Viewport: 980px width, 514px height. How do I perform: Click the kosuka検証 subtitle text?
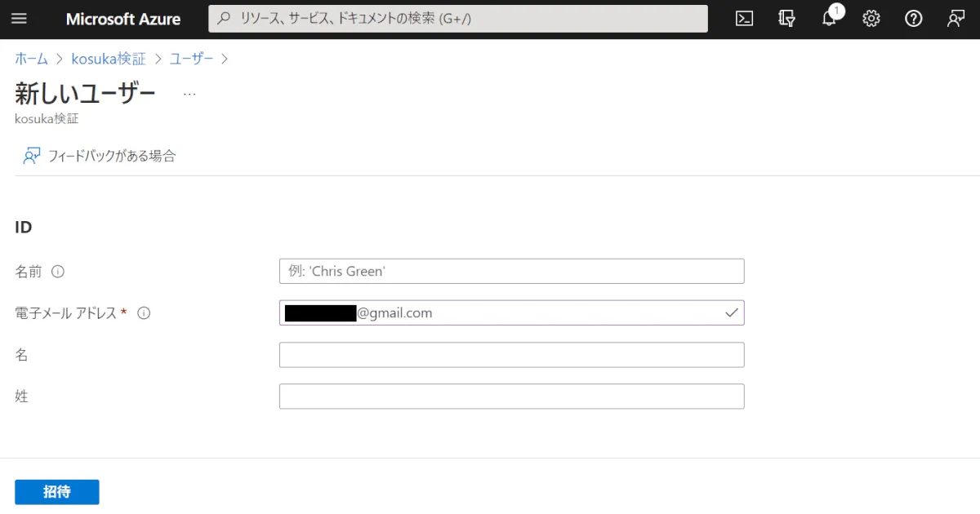point(47,118)
